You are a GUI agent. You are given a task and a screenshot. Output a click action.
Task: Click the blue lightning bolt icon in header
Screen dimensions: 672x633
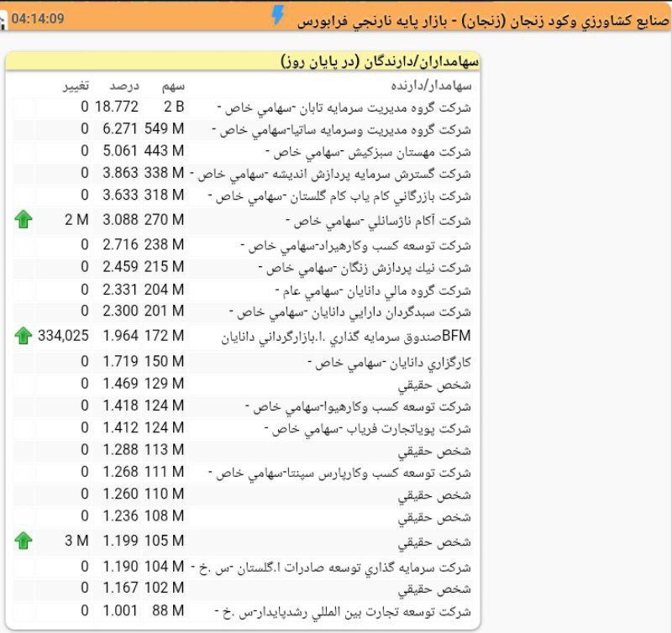tap(278, 15)
